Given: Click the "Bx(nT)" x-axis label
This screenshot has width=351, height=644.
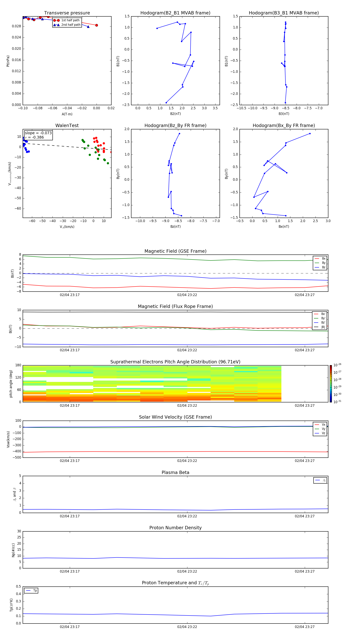Looking at the screenshot, I should (x=284, y=227).
